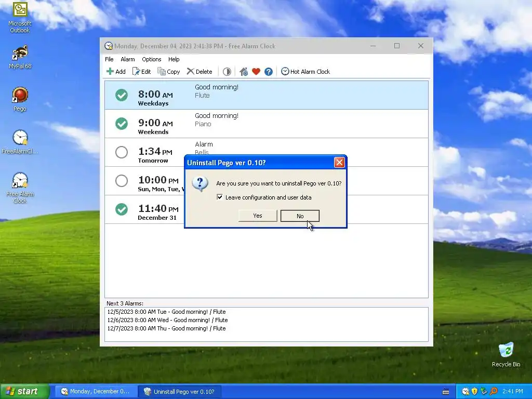Open the home page globe icon
This screenshot has height=399, width=532.
pyautogui.click(x=244, y=72)
